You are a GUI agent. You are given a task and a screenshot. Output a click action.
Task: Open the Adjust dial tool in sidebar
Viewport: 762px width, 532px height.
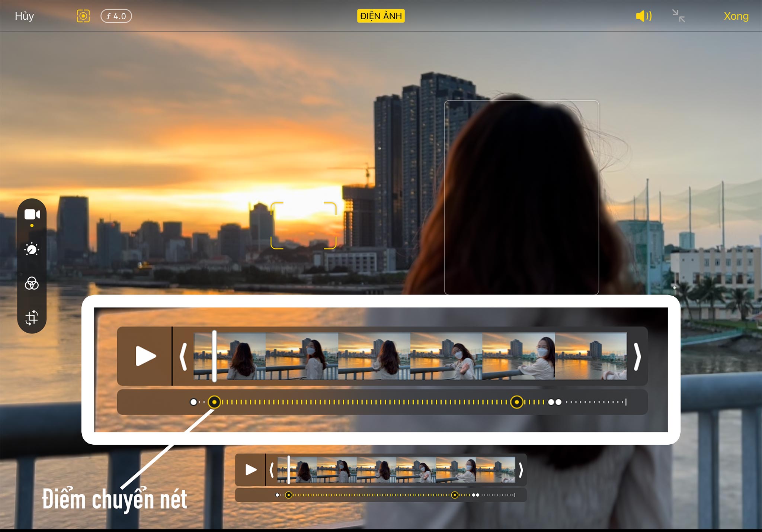(x=32, y=249)
